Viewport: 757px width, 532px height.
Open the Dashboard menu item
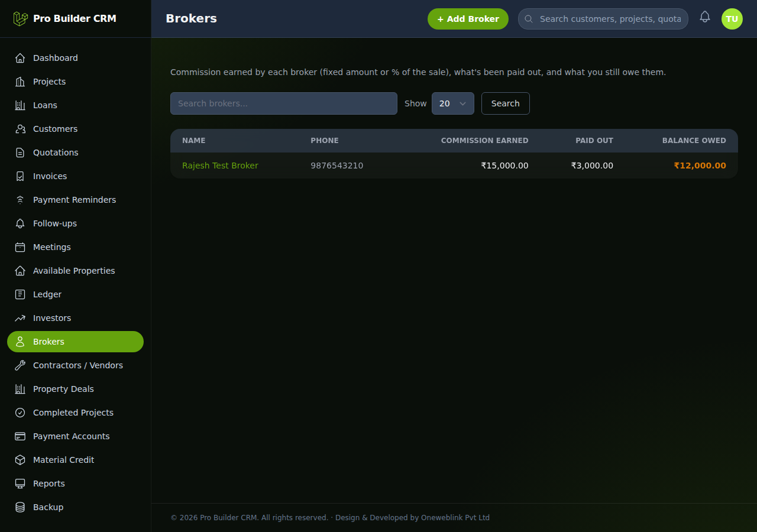tap(75, 58)
